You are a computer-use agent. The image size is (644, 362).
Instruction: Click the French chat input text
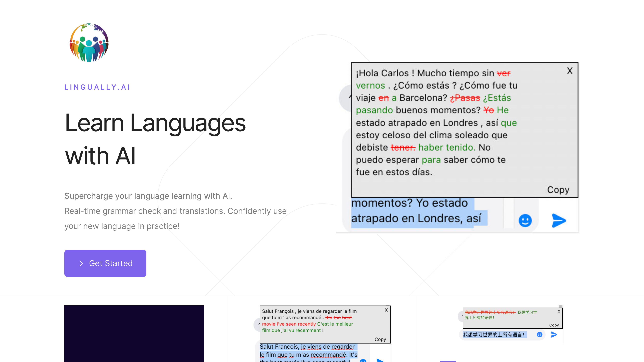point(309,353)
